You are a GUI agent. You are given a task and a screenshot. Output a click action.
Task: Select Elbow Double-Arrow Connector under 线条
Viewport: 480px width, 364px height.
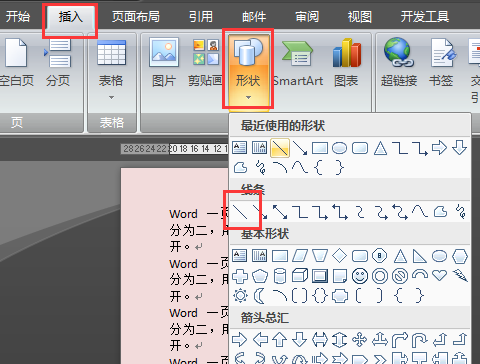(340, 212)
